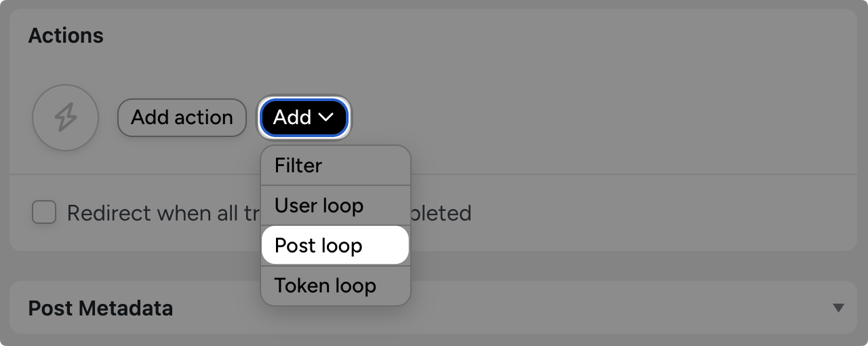Screen dimensions: 868x346
Task: Click the 'Add' text on the black button
Action: (292, 118)
